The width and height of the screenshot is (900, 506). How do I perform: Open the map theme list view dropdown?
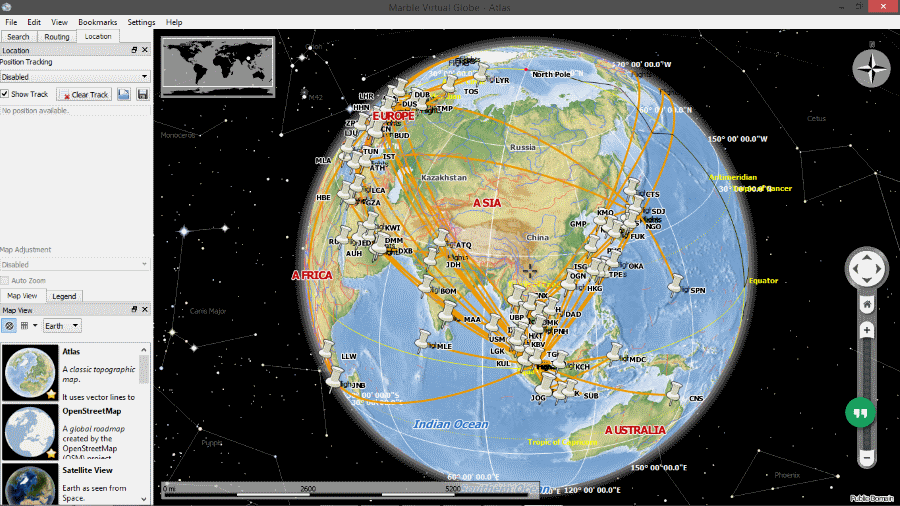[29, 326]
